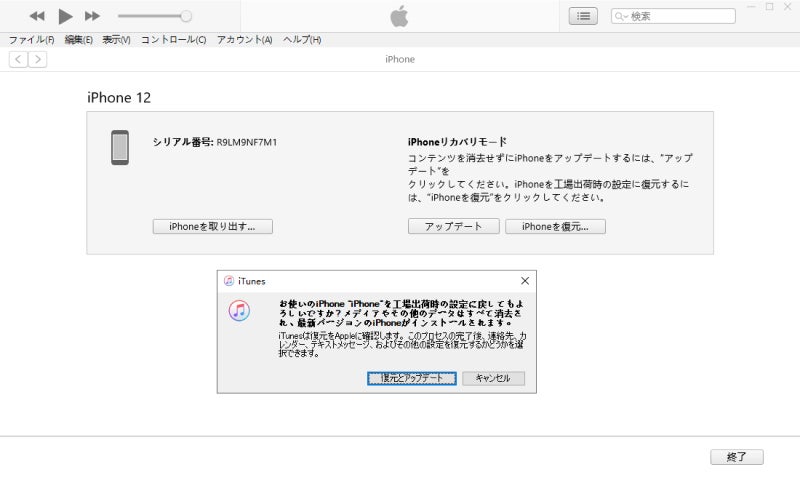Confirm with the 復元とアップデート button
The image size is (800, 478).
point(412,378)
